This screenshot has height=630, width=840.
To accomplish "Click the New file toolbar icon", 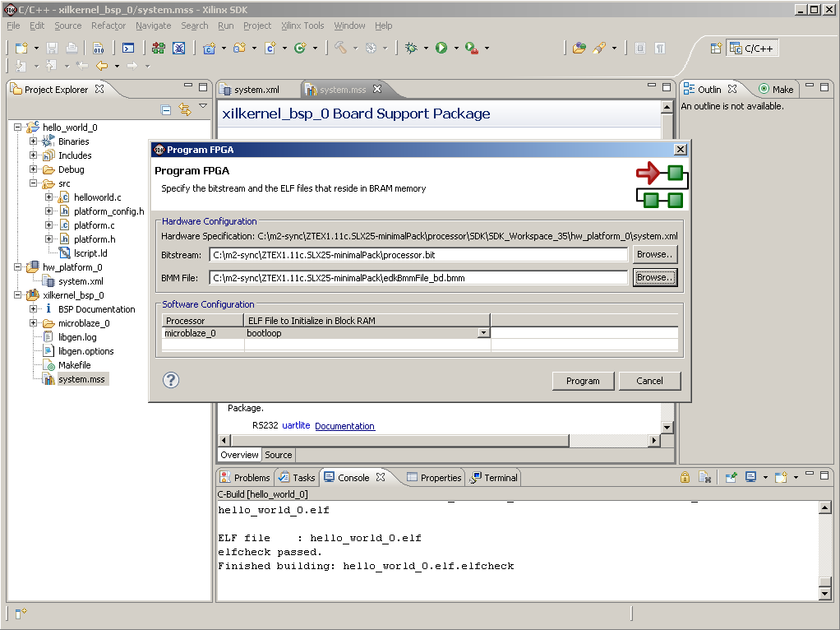I will click(x=21, y=49).
